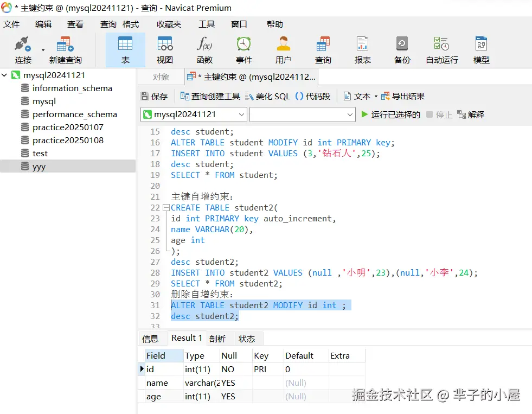Select the practice20250108 database
Image resolution: width=532 pixels, height=414 pixels.
pos(68,140)
